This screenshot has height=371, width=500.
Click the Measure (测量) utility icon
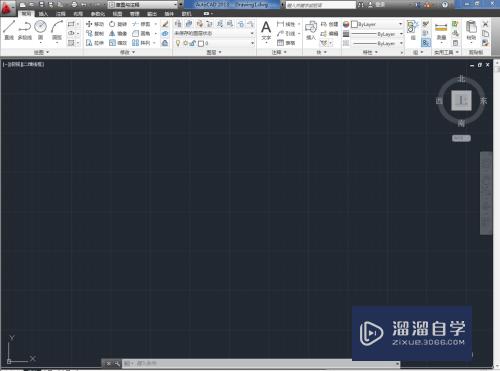point(441,30)
